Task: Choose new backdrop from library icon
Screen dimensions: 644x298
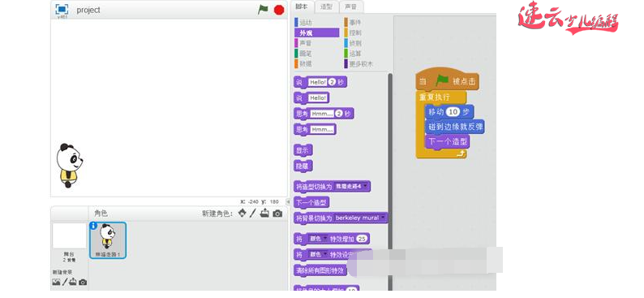Action: point(56,282)
